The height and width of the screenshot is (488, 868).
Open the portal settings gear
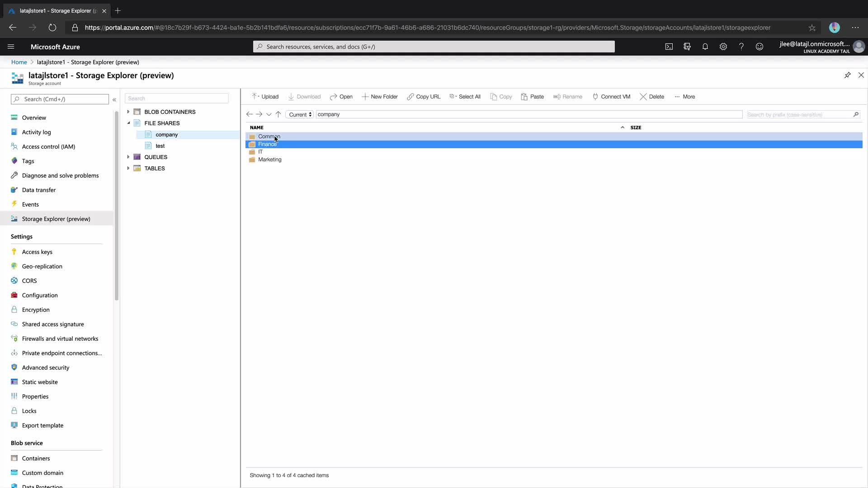coord(723,47)
